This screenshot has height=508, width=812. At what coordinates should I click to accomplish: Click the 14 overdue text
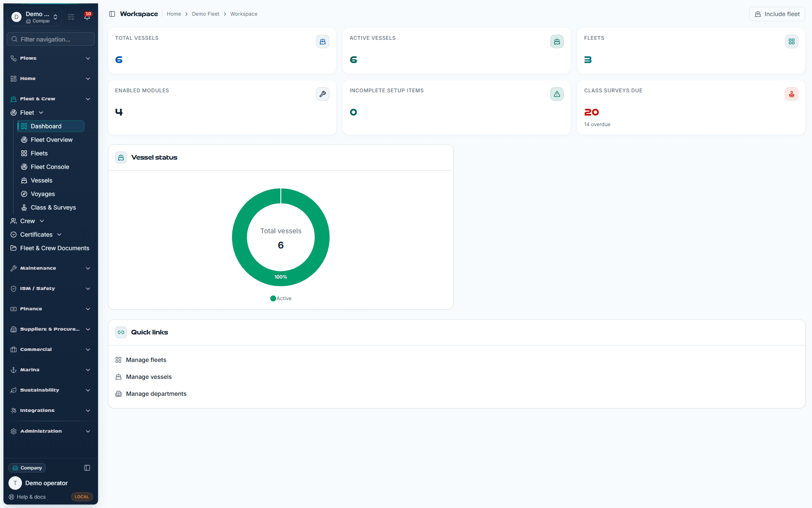(x=597, y=124)
